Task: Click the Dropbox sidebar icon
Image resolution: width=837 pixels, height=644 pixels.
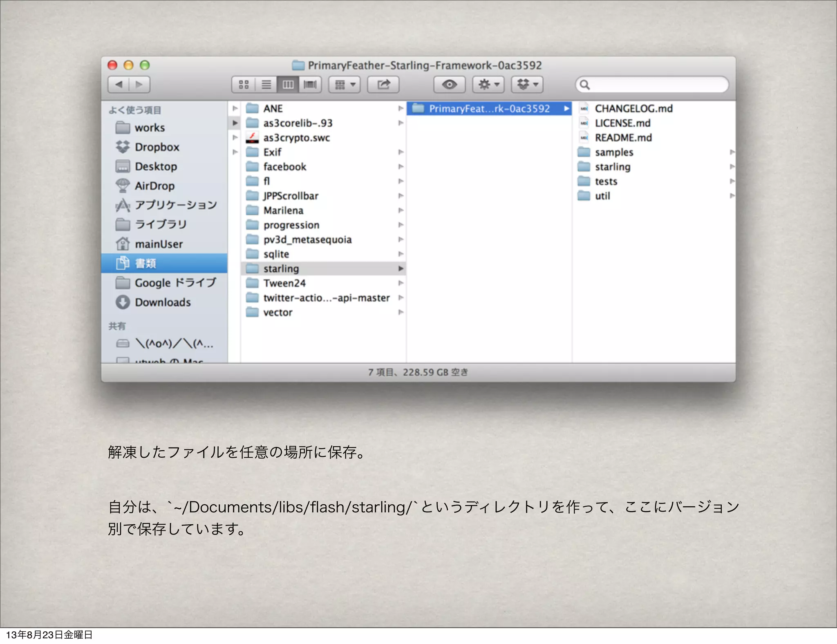Action: pyautogui.click(x=123, y=147)
